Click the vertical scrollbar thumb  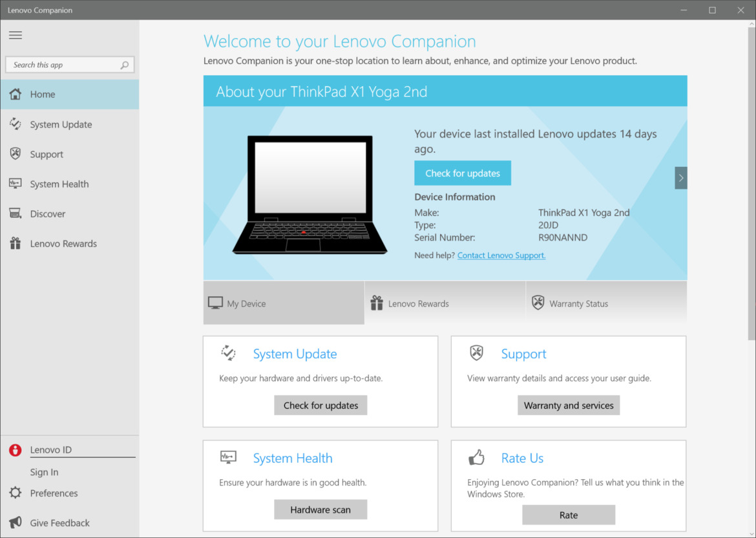(751, 184)
